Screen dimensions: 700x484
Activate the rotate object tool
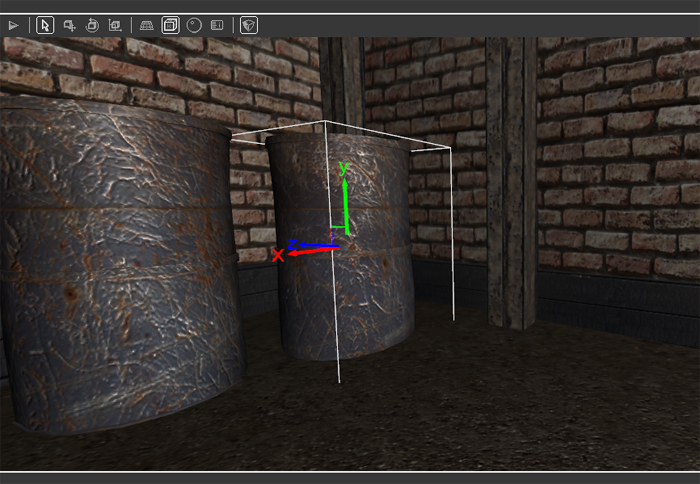pyautogui.click(x=92, y=25)
